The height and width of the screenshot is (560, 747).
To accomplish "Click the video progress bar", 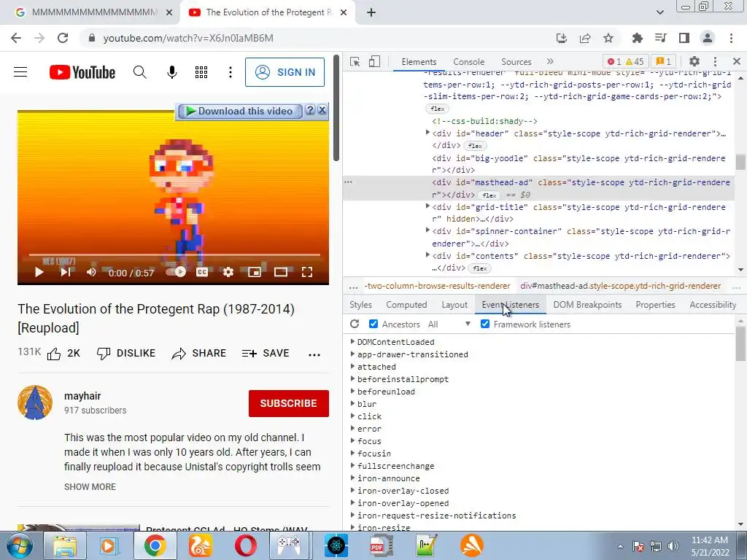I will coord(174,254).
